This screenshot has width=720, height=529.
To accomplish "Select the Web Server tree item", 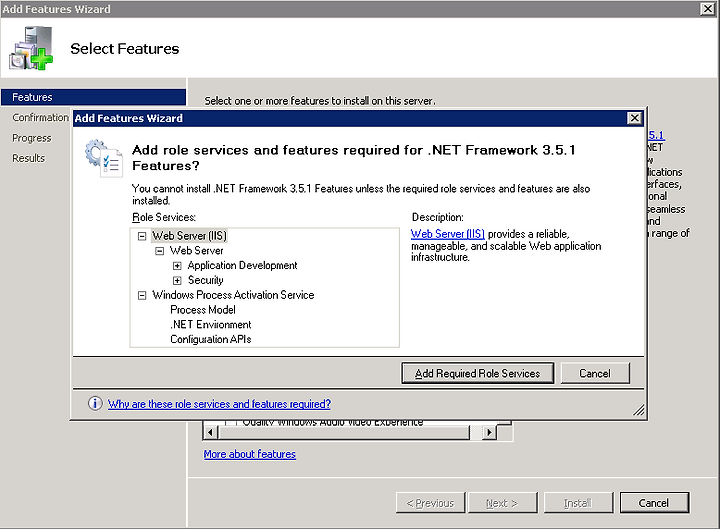I will click(x=197, y=250).
